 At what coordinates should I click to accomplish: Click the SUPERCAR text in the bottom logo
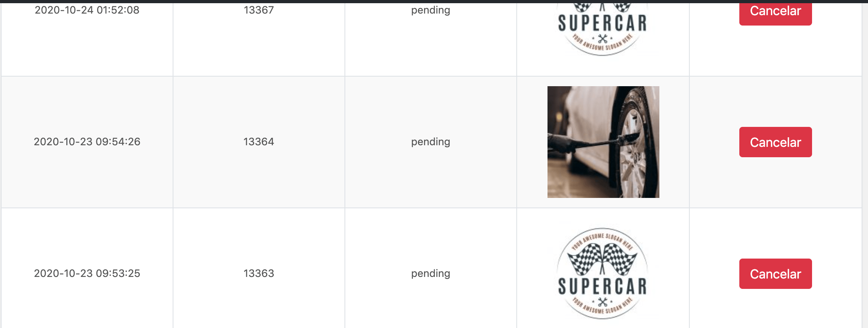[x=603, y=287]
